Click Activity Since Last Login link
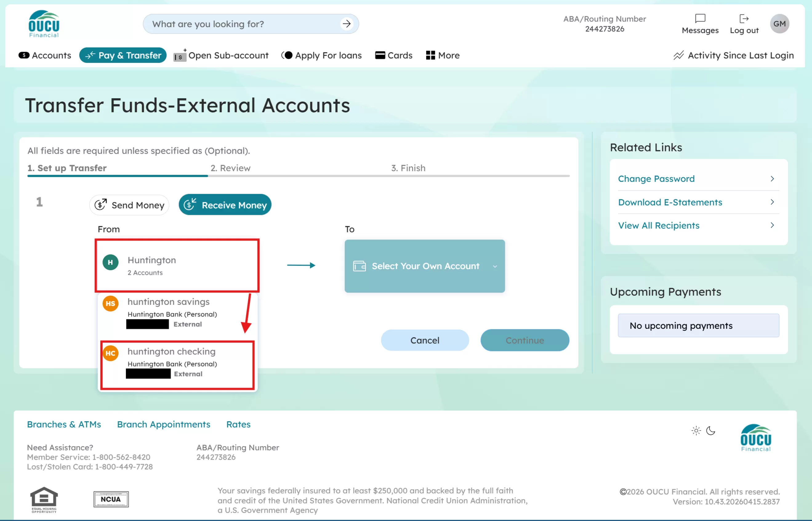This screenshot has height=521, width=812. tap(741, 55)
